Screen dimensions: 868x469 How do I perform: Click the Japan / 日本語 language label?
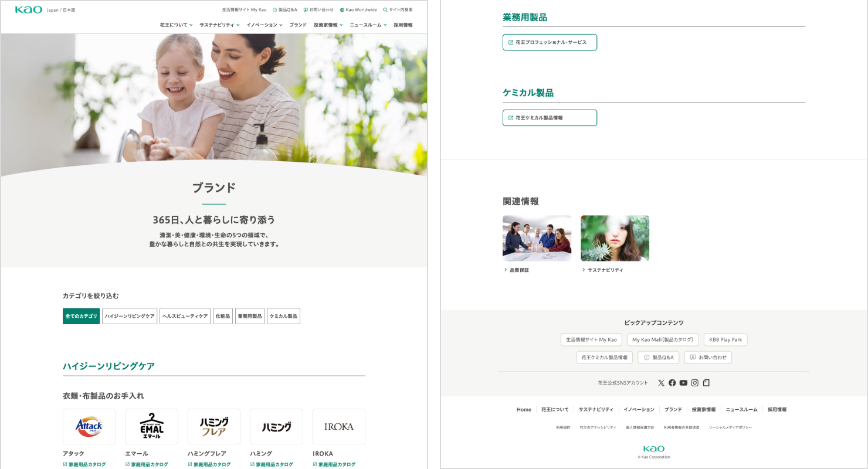[x=61, y=10]
